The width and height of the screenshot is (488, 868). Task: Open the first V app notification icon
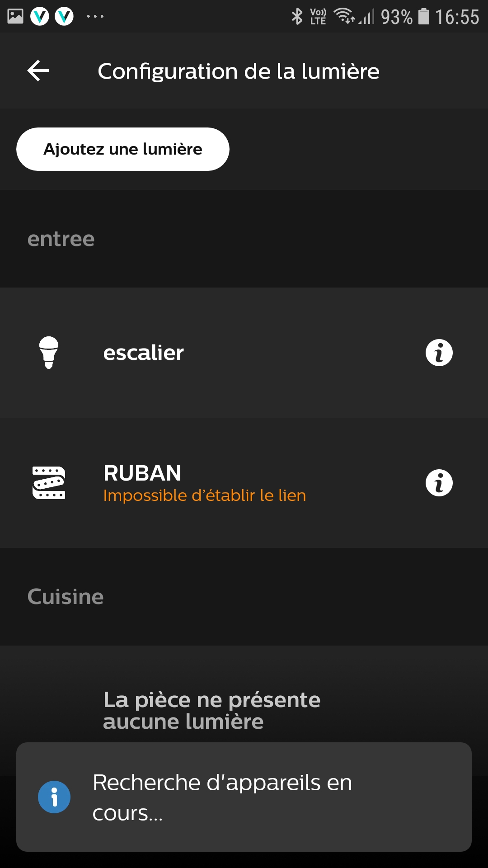pos(40,17)
